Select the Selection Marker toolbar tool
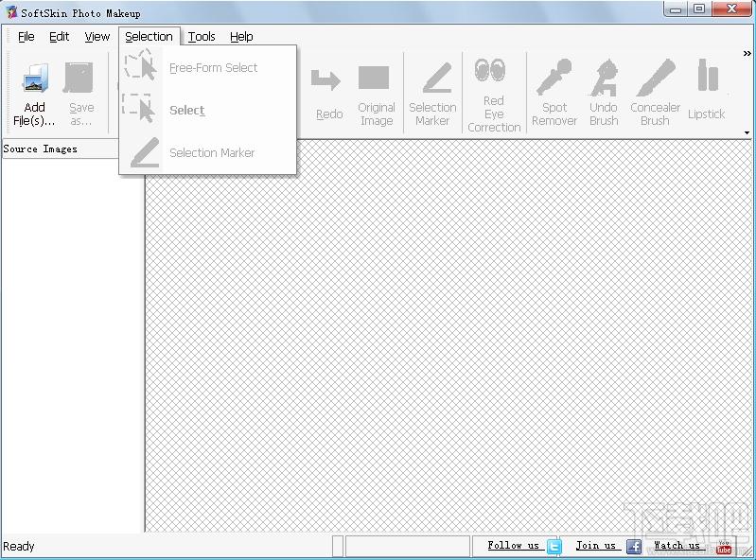Image resolution: width=756 pixels, height=560 pixels. pyautogui.click(x=432, y=94)
